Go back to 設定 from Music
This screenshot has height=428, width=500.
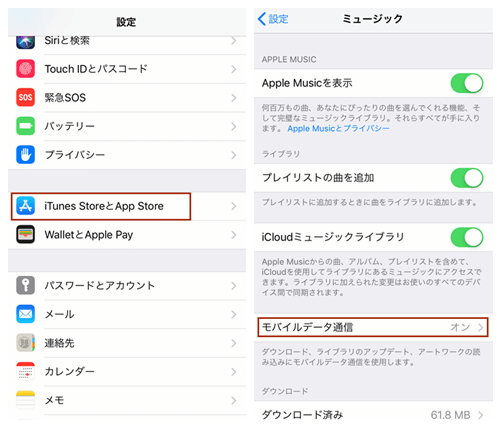pos(273,19)
